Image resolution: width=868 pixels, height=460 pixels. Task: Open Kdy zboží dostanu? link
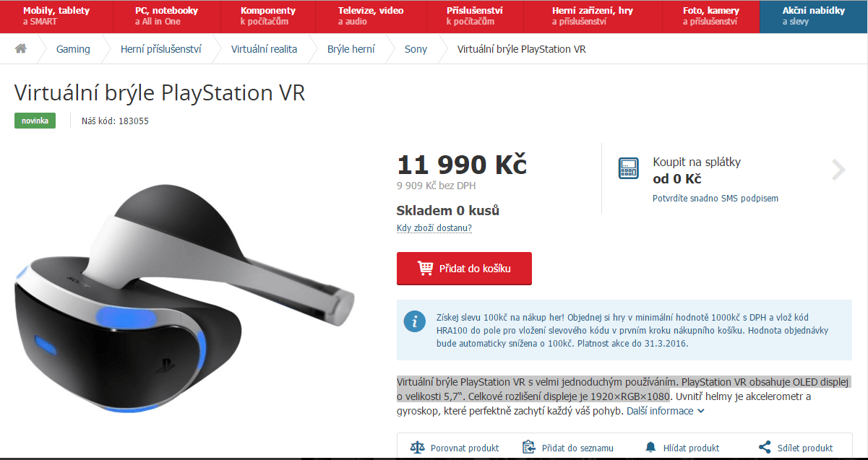(x=434, y=228)
